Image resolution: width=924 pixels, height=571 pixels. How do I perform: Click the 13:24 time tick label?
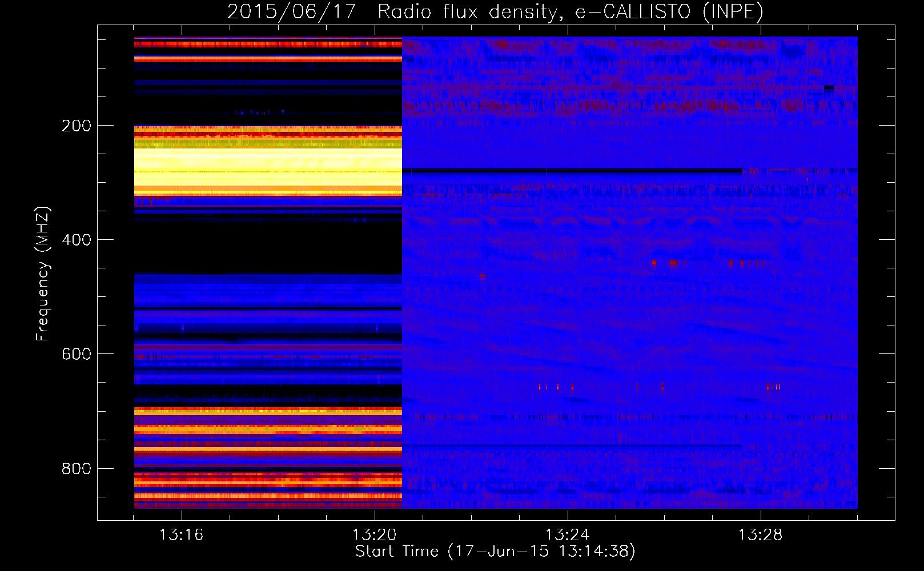click(567, 535)
